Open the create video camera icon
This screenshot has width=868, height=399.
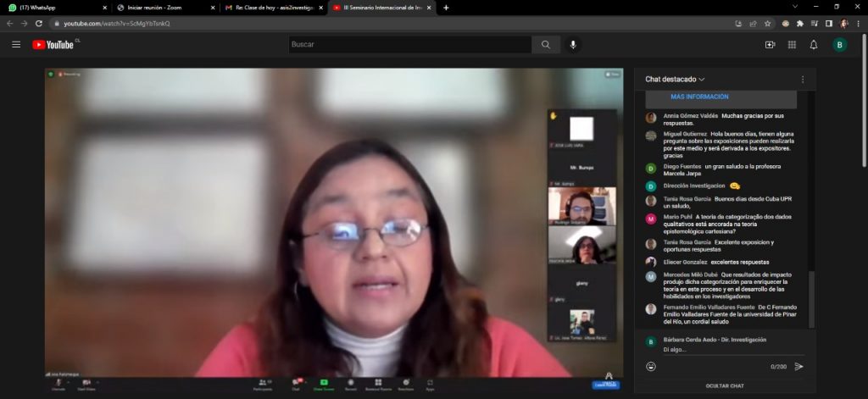click(x=770, y=44)
